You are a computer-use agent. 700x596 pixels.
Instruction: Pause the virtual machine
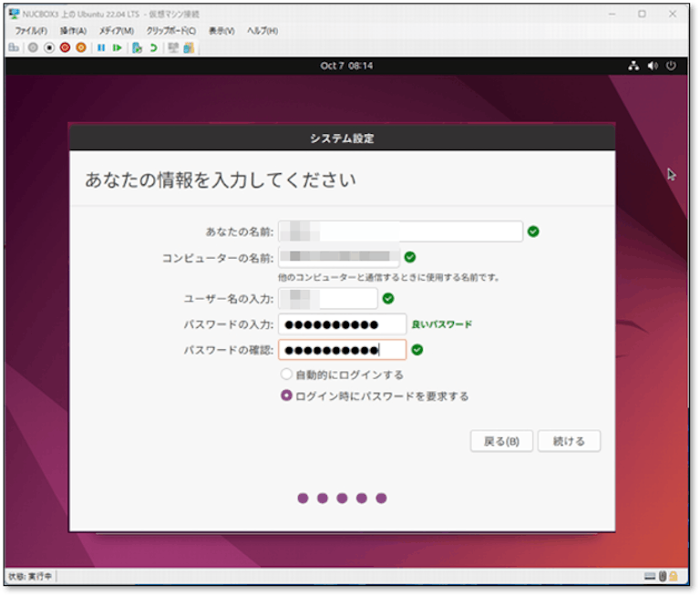pyautogui.click(x=101, y=47)
